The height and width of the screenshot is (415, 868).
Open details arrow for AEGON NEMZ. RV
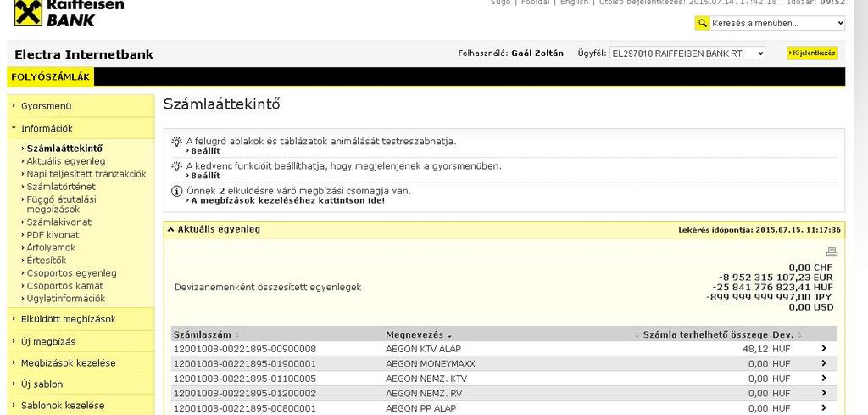824,393
